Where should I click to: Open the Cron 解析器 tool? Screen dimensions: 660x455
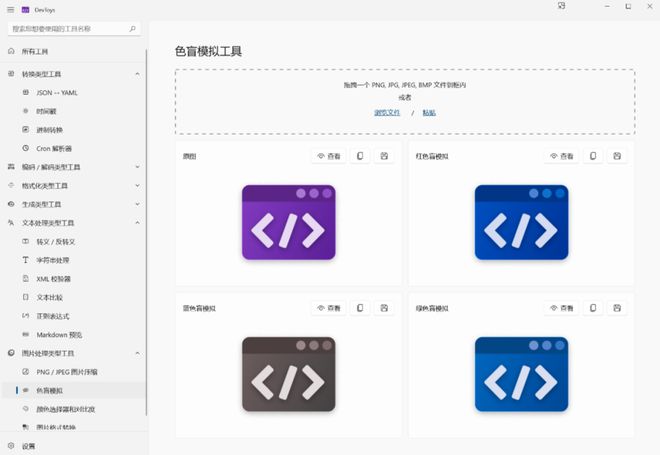click(73, 148)
